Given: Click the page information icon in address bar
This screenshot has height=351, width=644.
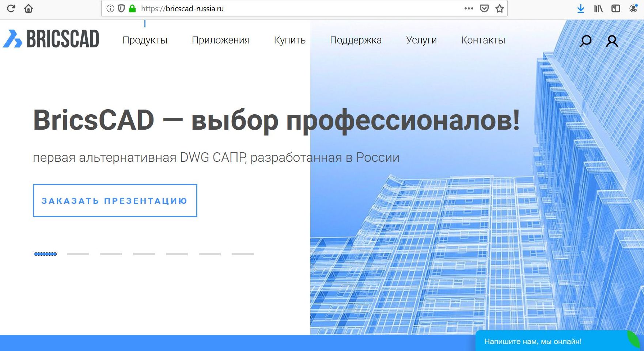Looking at the screenshot, I should coord(111,8).
